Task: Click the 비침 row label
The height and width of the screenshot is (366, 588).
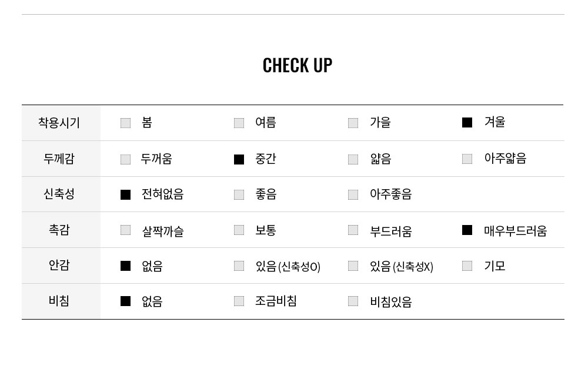Action: click(59, 301)
